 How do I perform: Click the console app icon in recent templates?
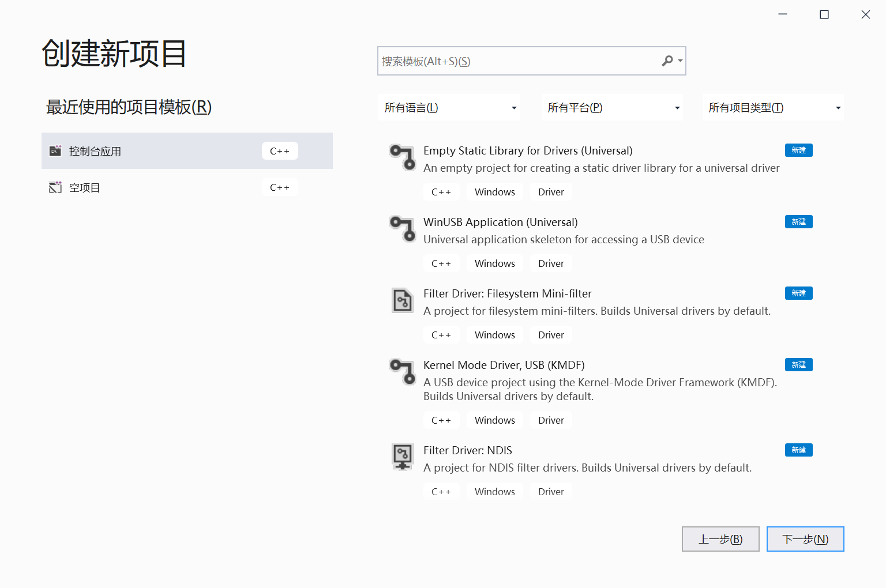click(55, 151)
